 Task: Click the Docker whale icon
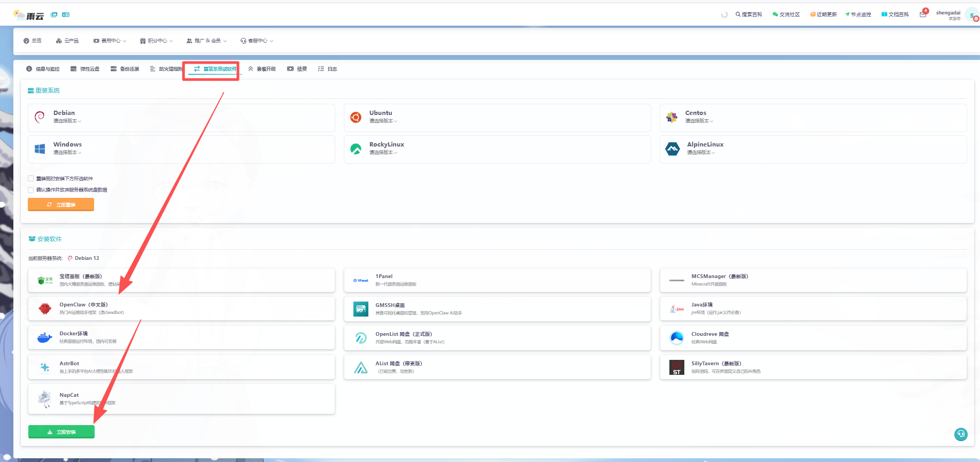click(x=44, y=337)
